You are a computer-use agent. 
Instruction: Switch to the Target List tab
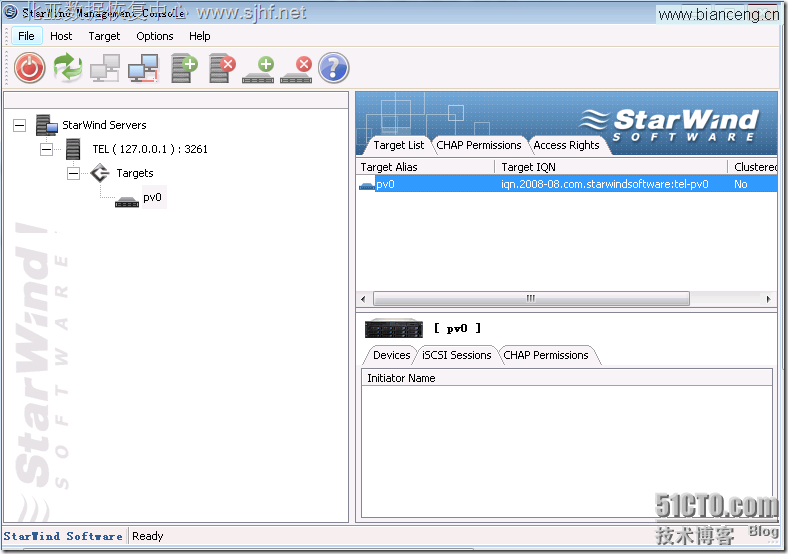(x=399, y=145)
